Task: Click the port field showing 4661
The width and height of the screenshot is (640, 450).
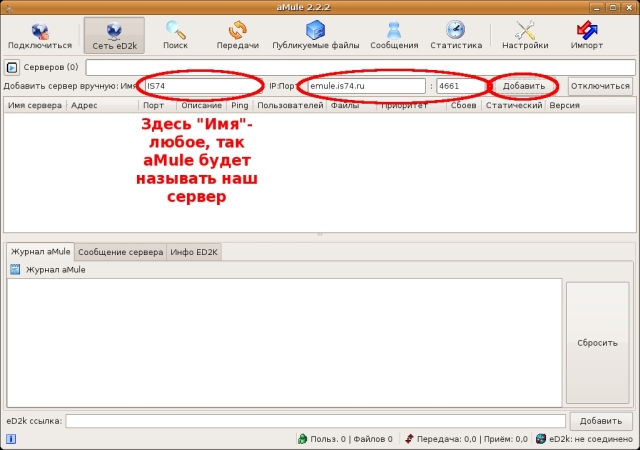Action: tap(460, 86)
